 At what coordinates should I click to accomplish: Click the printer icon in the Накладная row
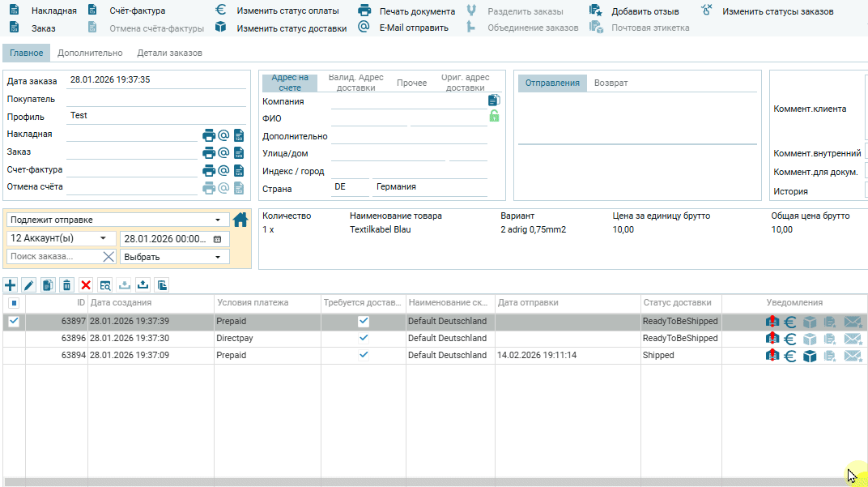(209, 135)
